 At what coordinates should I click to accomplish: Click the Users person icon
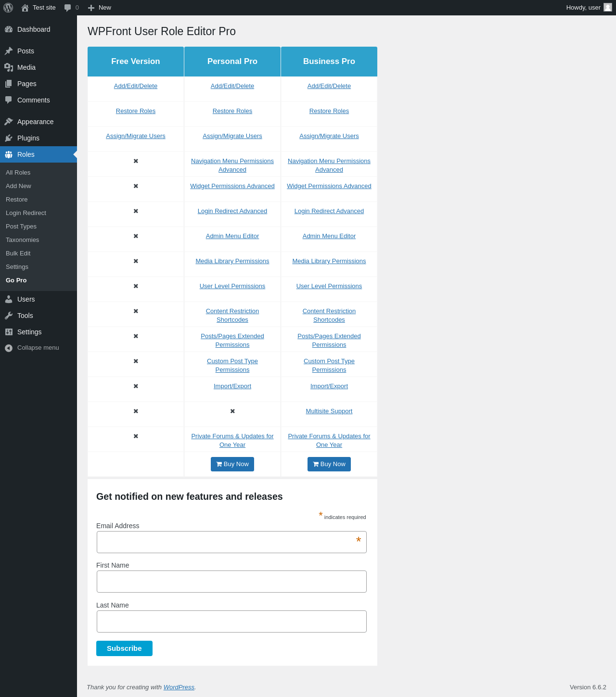pos(9,299)
